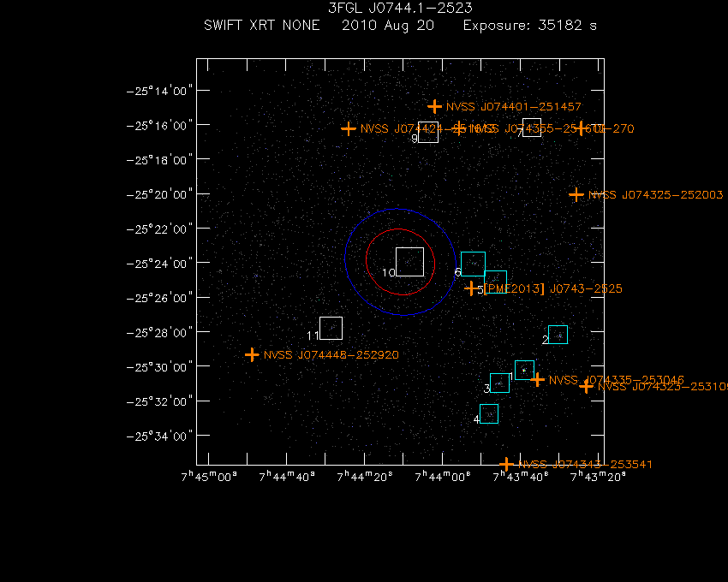Click the orange cross next to the -270 label

[581, 128]
